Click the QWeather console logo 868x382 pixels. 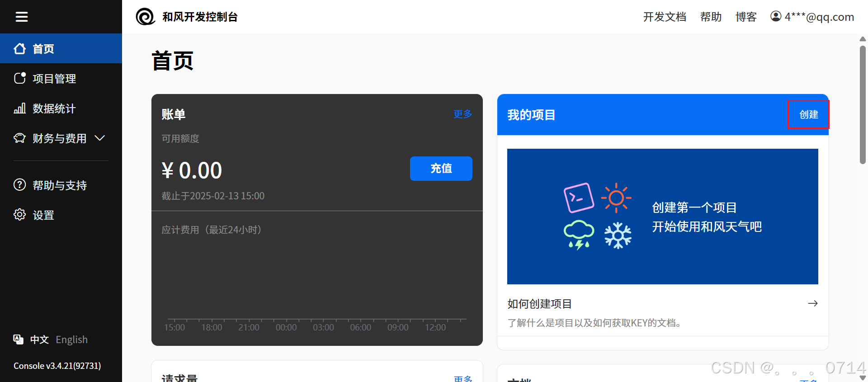(x=146, y=17)
